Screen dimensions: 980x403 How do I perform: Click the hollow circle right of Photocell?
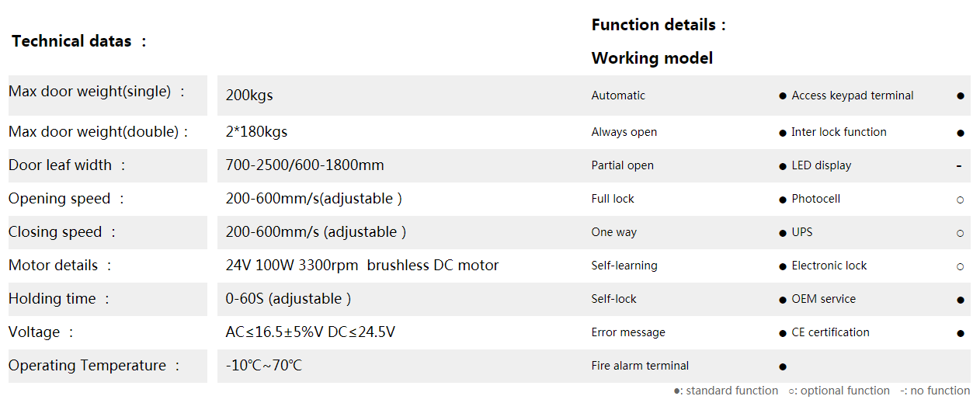click(961, 200)
